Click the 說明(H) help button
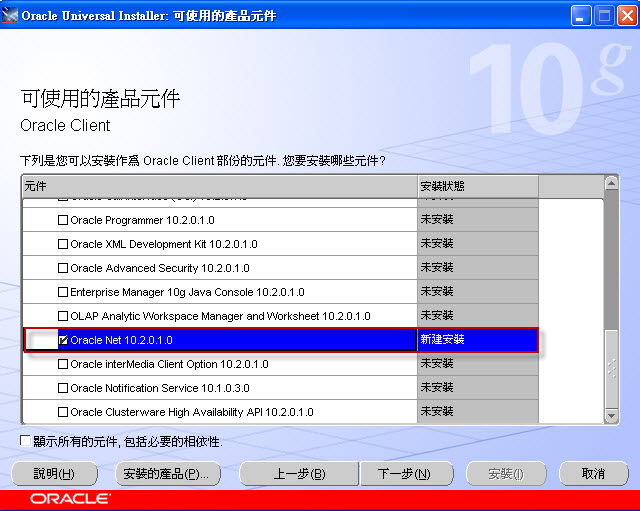The height and width of the screenshot is (511, 640). (x=54, y=474)
